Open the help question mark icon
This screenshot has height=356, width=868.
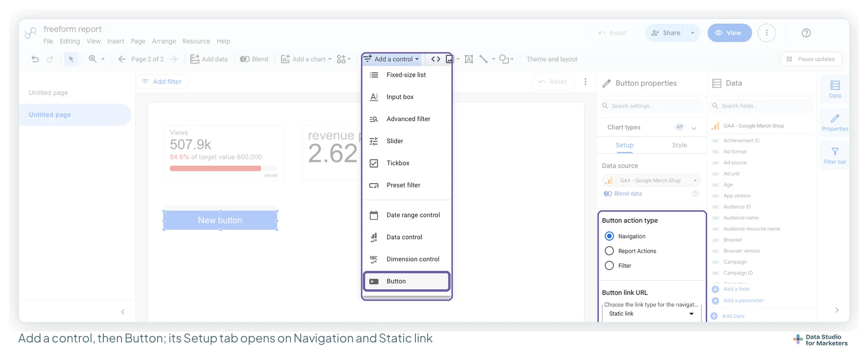(806, 33)
